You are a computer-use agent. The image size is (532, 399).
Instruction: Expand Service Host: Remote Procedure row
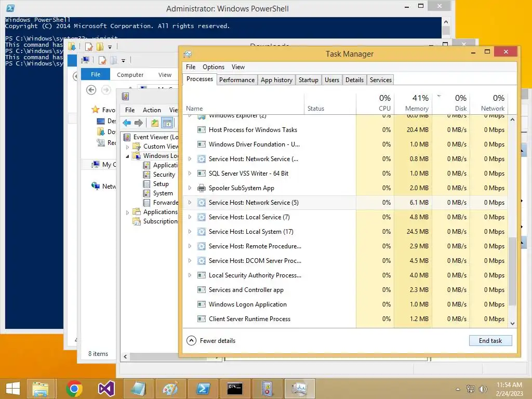[190, 246]
